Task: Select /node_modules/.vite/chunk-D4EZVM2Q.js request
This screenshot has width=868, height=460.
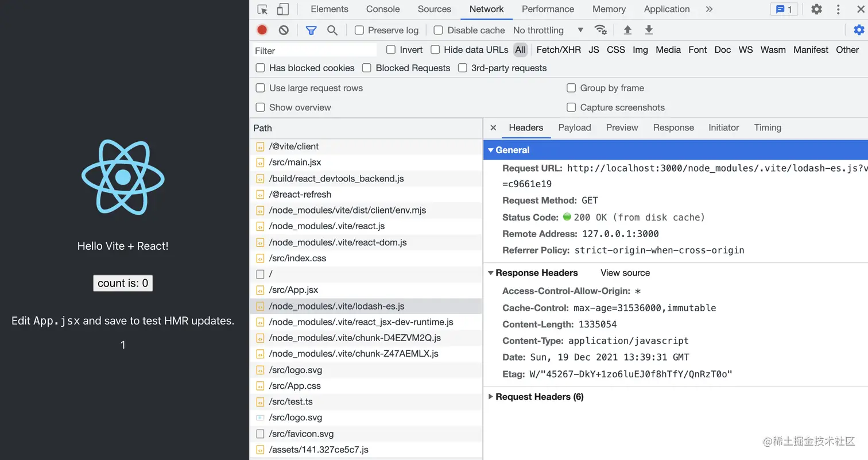Action: click(366, 338)
